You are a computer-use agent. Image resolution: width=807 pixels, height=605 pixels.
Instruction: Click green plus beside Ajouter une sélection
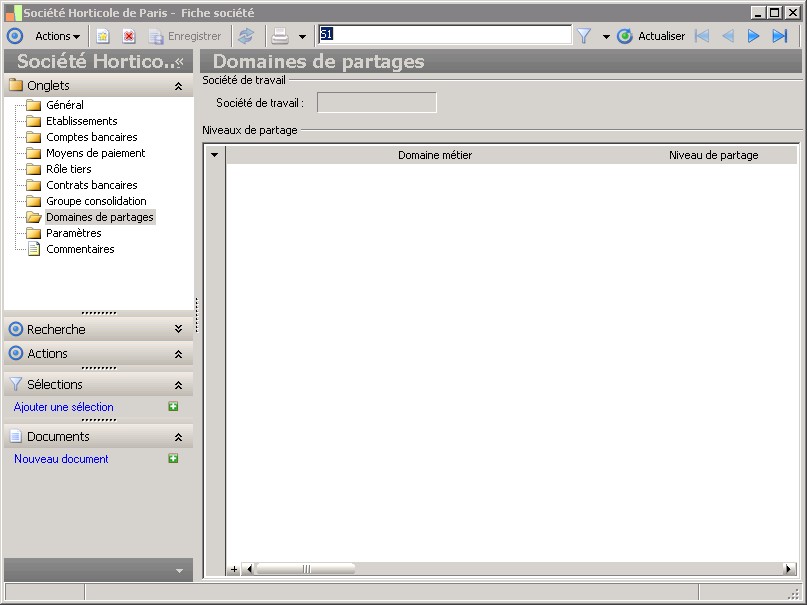click(173, 406)
